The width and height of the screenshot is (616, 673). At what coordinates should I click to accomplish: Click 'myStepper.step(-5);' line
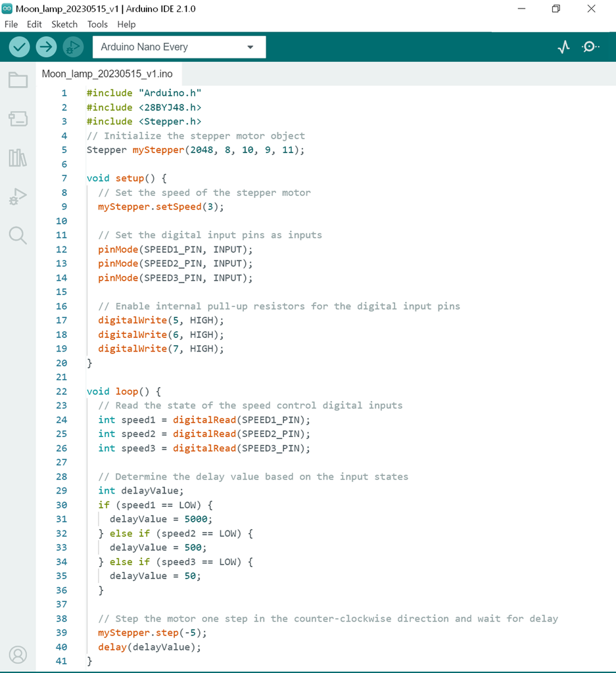tap(153, 633)
